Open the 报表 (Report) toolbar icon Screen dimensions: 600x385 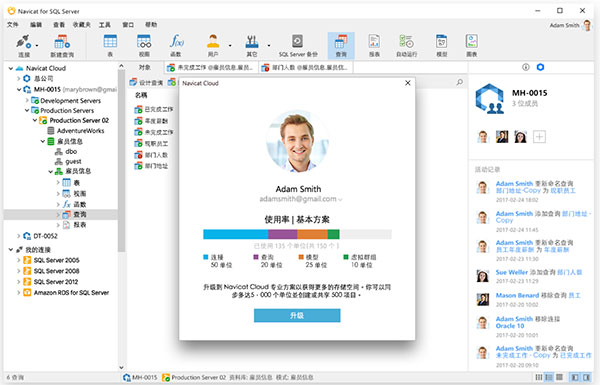coord(374,46)
